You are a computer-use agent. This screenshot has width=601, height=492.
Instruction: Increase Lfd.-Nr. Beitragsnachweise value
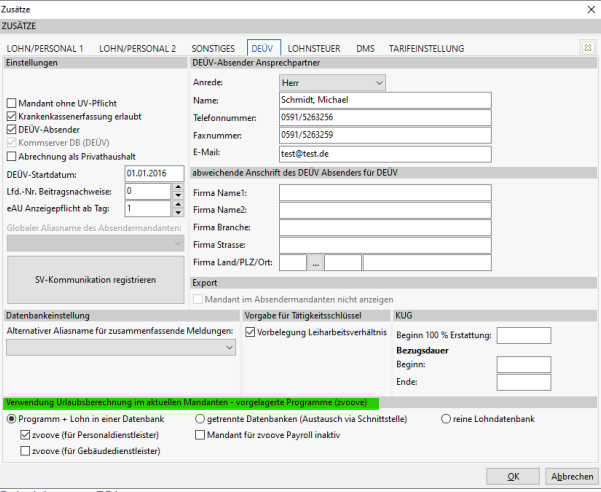[178, 187]
